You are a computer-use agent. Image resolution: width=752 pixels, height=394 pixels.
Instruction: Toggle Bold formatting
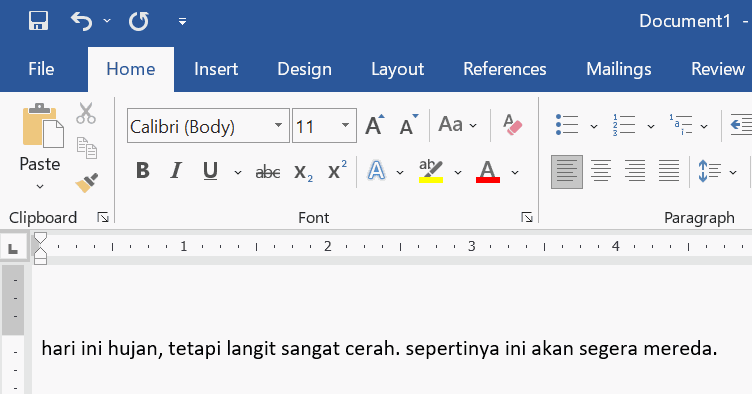pyautogui.click(x=142, y=171)
